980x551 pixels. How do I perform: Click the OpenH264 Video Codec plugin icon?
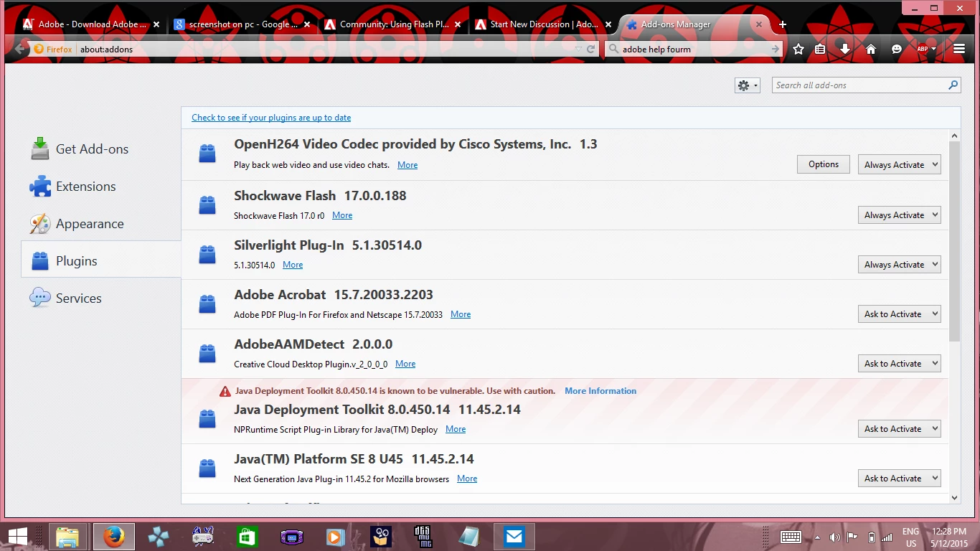coord(207,154)
